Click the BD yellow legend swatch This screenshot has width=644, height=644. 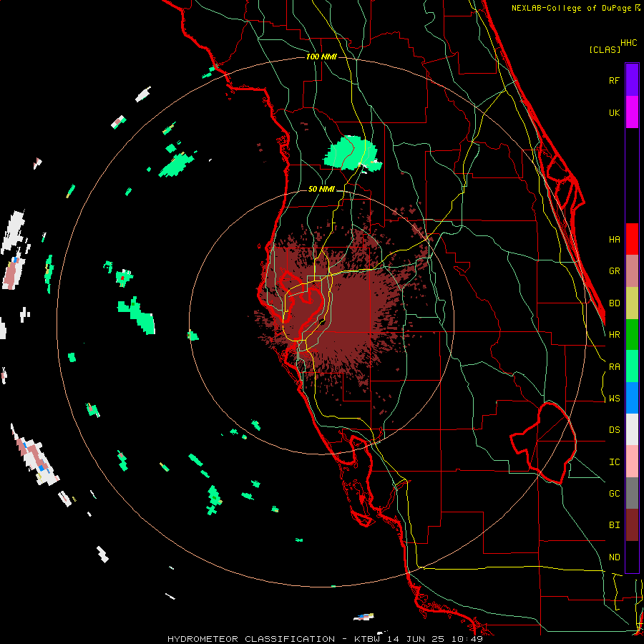(632, 303)
